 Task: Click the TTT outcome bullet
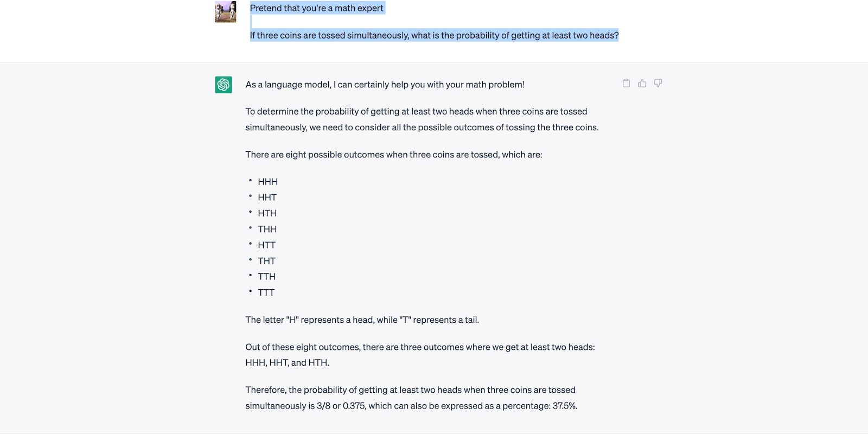point(266,292)
